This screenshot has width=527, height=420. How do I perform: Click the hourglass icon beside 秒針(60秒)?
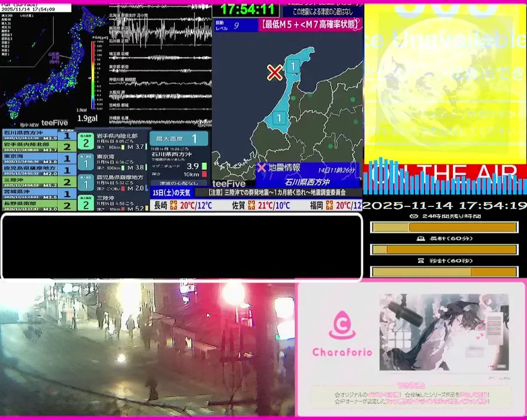(x=421, y=261)
